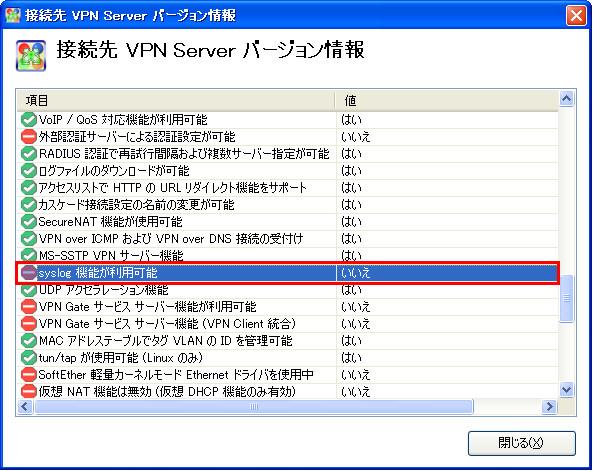Click check icon beside ログファイルのダウンロード row
The width and height of the screenshot is (593, 471).
pos(28,171)
